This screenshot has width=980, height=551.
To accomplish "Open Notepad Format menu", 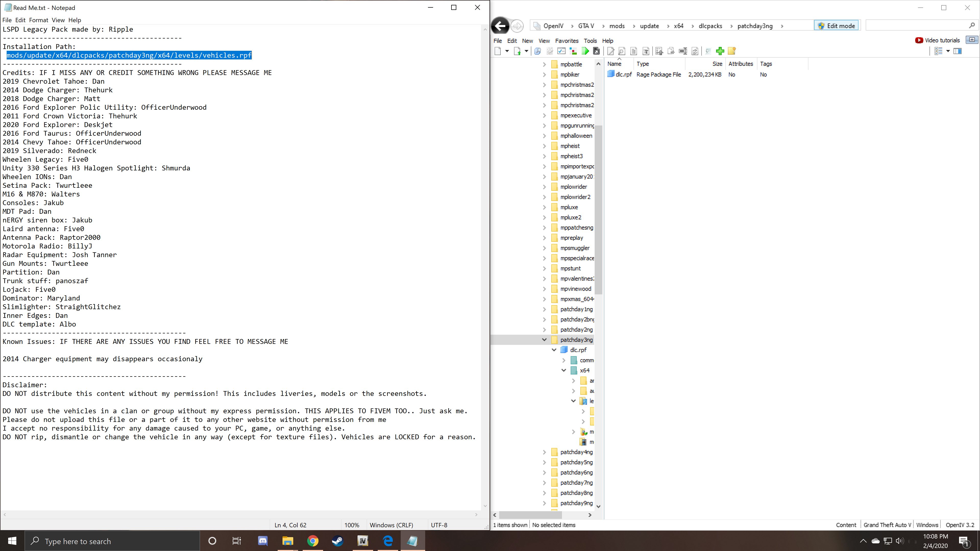I will click(x=39, y=20).
